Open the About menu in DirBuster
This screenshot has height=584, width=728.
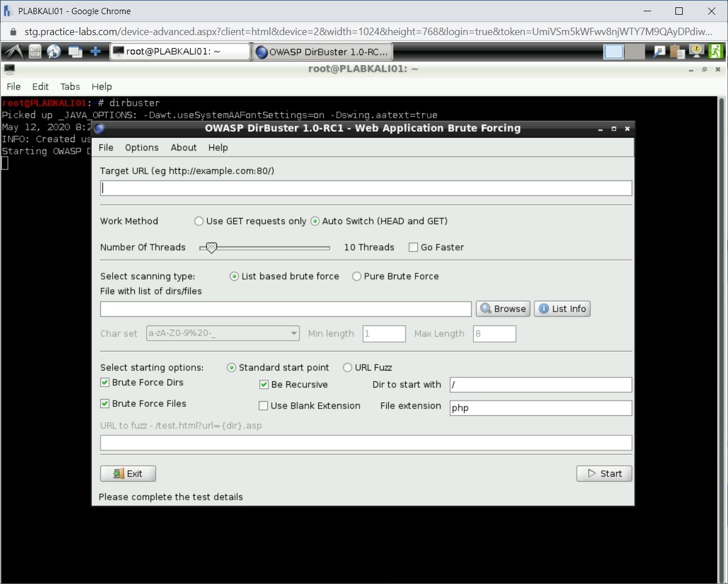183,148
